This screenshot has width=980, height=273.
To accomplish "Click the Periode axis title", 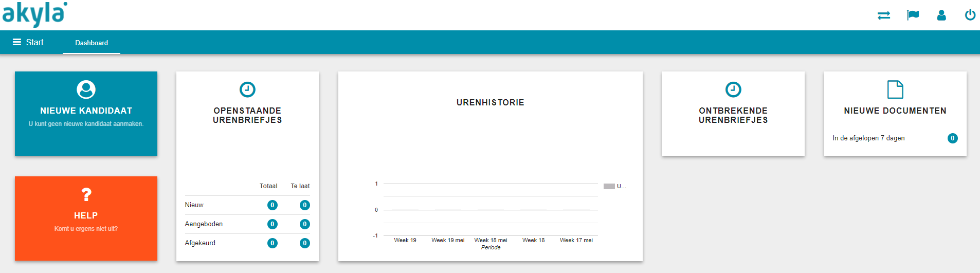I will 491,247.
